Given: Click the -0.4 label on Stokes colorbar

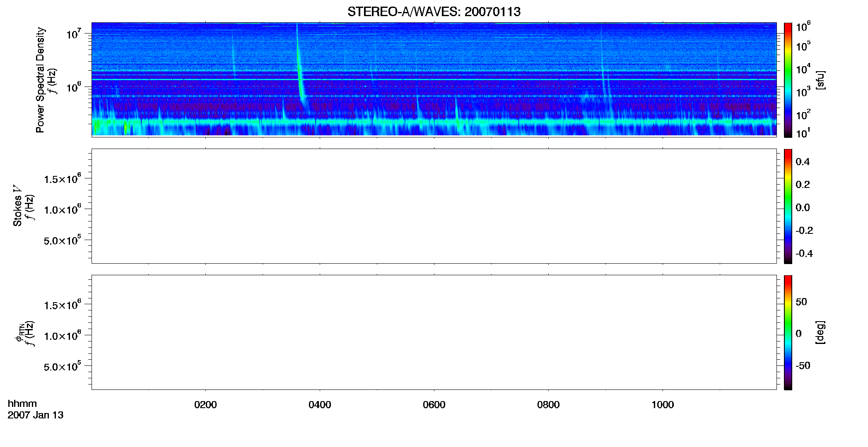Looking at the screenshot, I should (x=804, y=254).
